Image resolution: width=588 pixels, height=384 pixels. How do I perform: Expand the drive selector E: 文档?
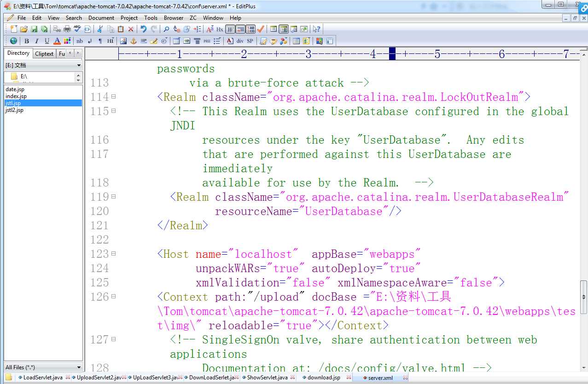point(79,65)
